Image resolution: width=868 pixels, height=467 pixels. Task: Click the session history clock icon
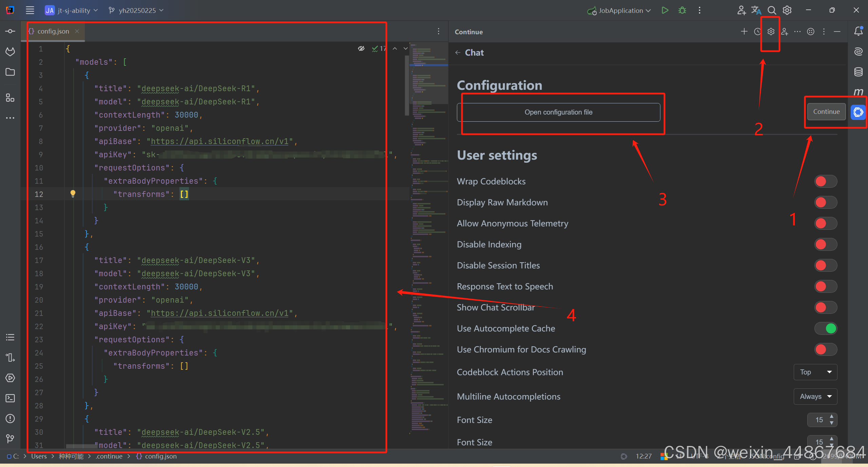pyautogui.click(x=757, y=32)
